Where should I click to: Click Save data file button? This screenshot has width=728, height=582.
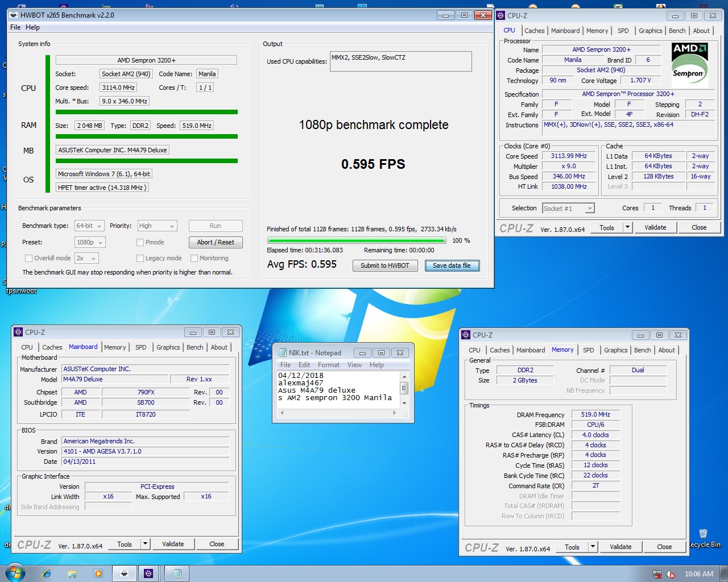coord(452,265)
